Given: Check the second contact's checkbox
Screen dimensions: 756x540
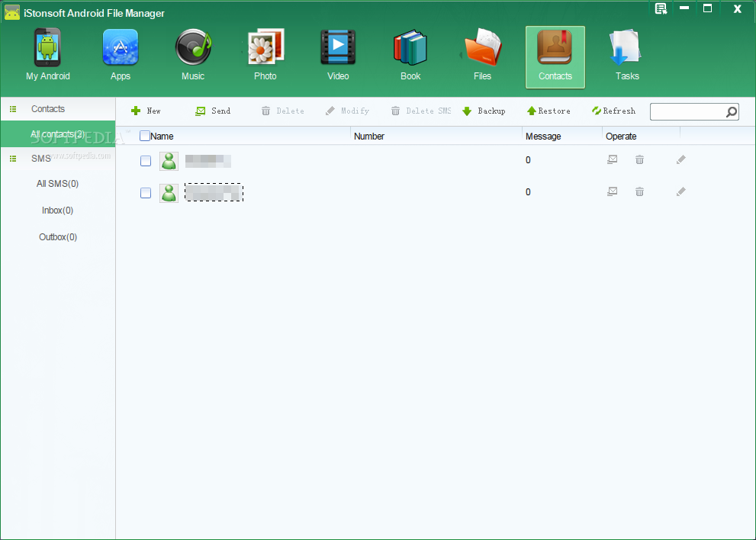Looking at the screenshot, I should click(146, 193).
